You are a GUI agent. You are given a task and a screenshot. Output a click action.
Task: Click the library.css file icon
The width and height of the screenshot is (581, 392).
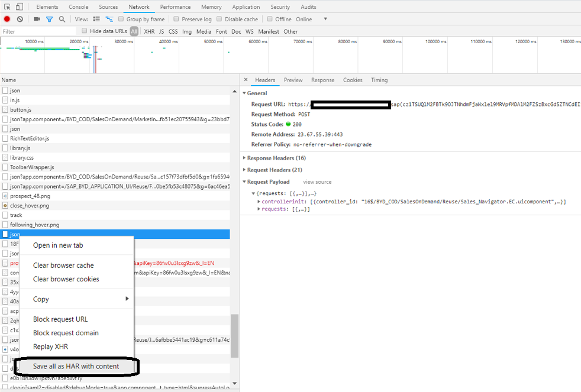5,157
